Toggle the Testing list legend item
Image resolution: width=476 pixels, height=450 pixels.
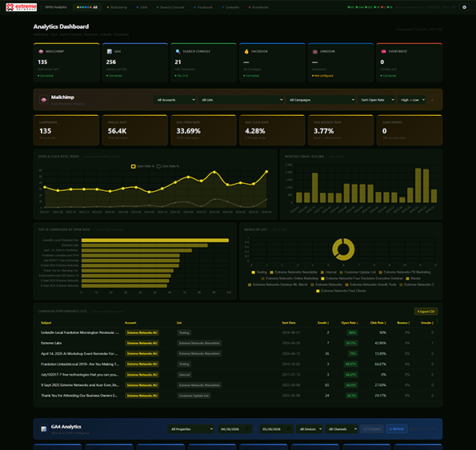259,272
